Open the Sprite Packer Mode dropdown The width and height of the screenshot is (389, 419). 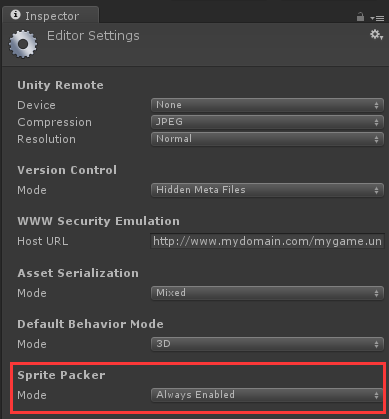[267, 395]
